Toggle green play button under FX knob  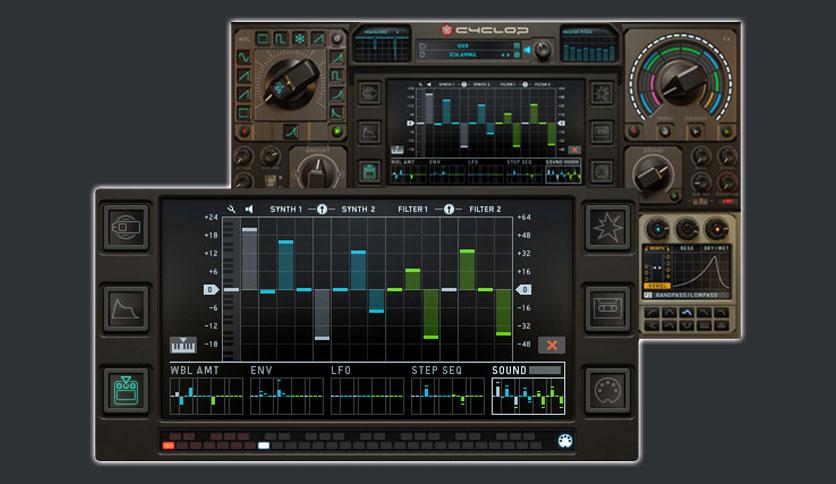click(726, 131)
